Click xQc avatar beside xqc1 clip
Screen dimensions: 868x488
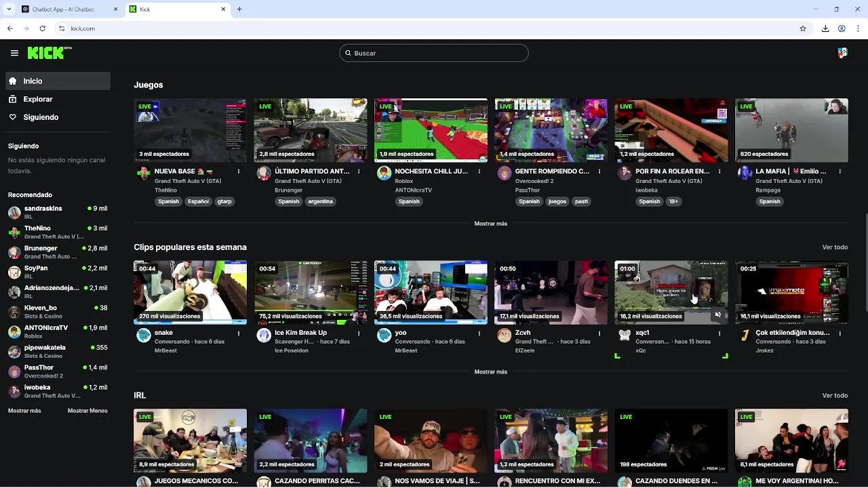coord(625,335)
